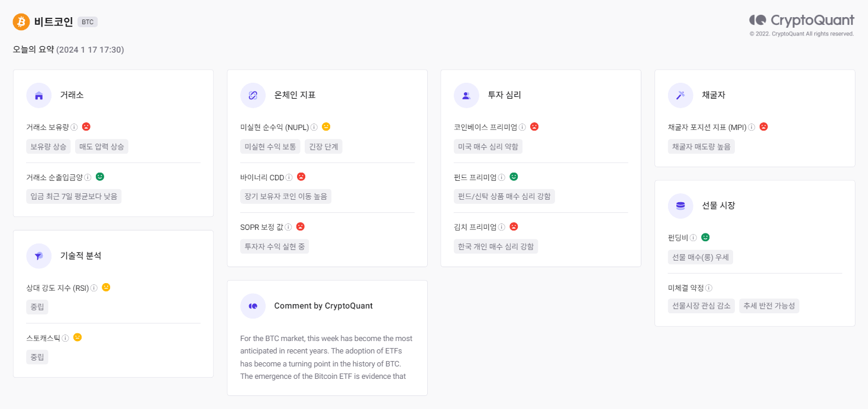Click the green smiley beside 펀딩비

tap(705, 237)
